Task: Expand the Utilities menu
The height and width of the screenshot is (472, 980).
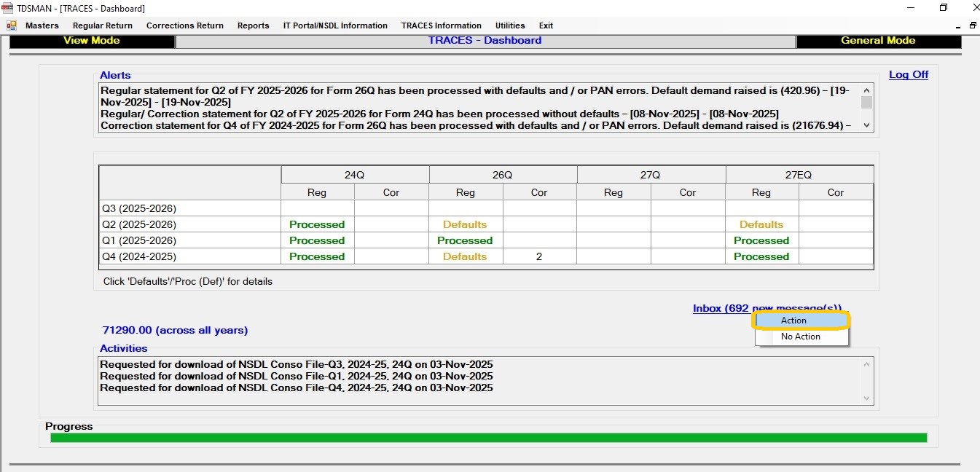Action: coord(510,25)
